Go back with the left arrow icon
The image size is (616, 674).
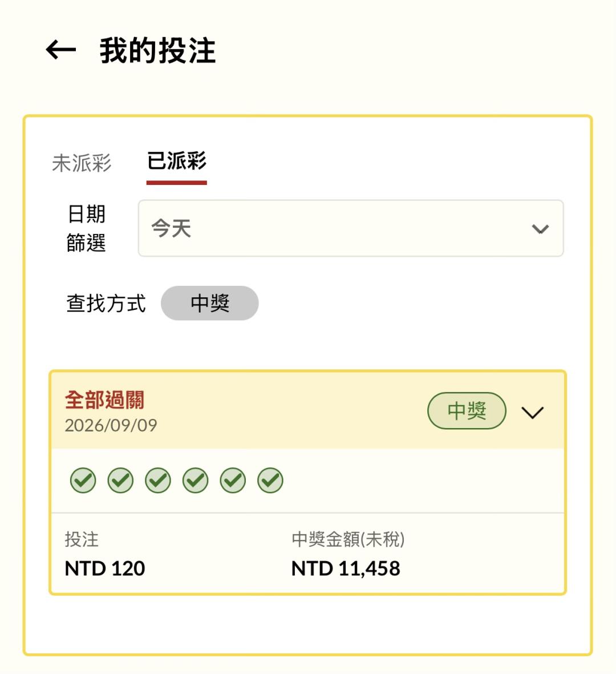[x=61, y=50]
